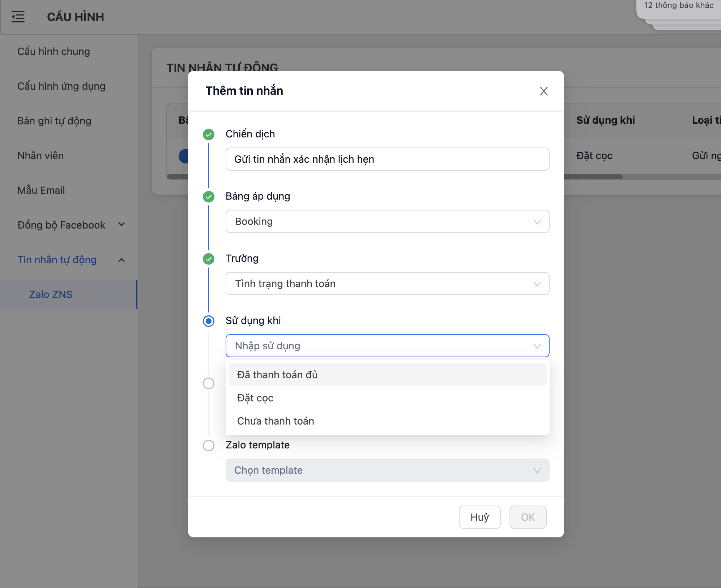Collapse the sidebar with hamburger menu icon
The height and width of the screenshot is (588, 721).
pyautogui.click(x=18, y=17)
